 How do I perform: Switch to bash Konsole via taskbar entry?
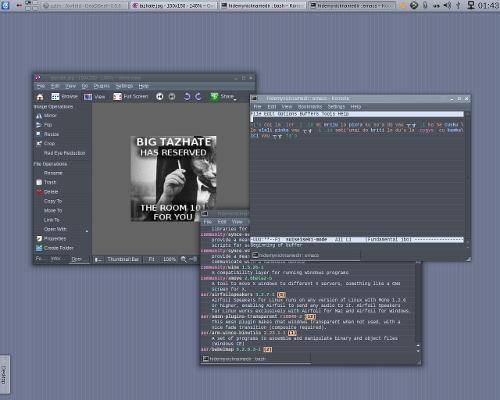[x=262, y=5]
